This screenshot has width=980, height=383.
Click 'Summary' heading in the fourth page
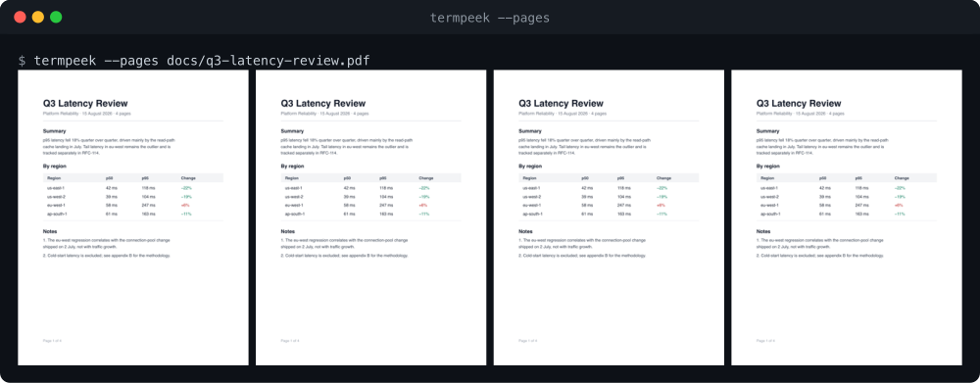click(x=767, y=131)
